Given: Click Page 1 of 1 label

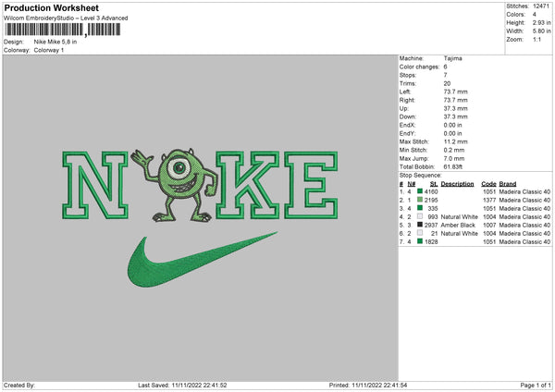Looking at the screenshot, I should click(x=536, y=385).
